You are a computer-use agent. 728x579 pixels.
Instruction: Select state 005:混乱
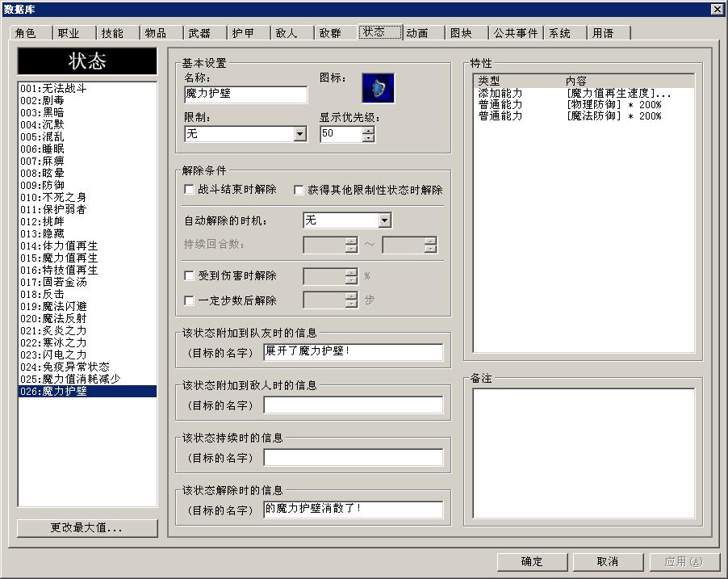click(x=87, y=136)
